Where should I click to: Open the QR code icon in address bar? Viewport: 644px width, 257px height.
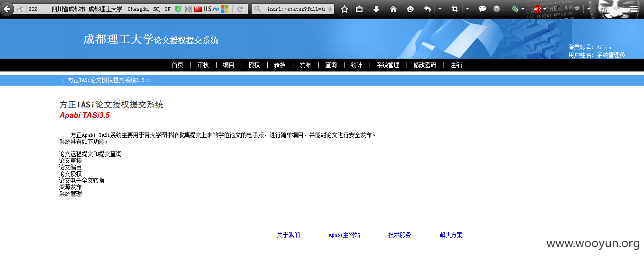[189, 9]
